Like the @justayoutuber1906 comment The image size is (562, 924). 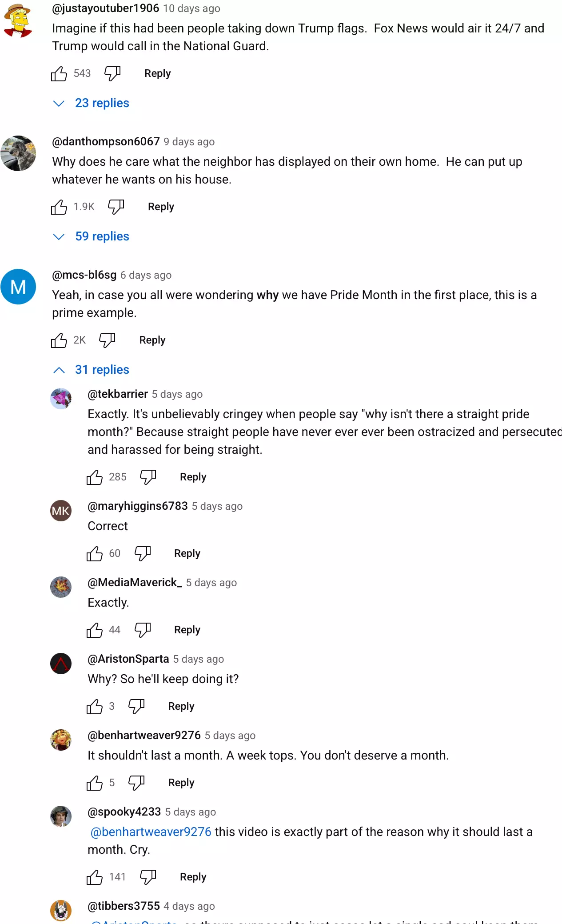59,74
